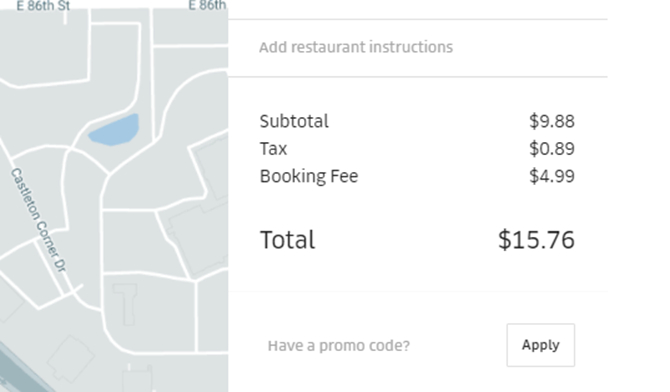The height and width of the screenshot is (392, 670).
Task: Click the diamond-shaped building outline on map
Action: (x=71, y=359)
